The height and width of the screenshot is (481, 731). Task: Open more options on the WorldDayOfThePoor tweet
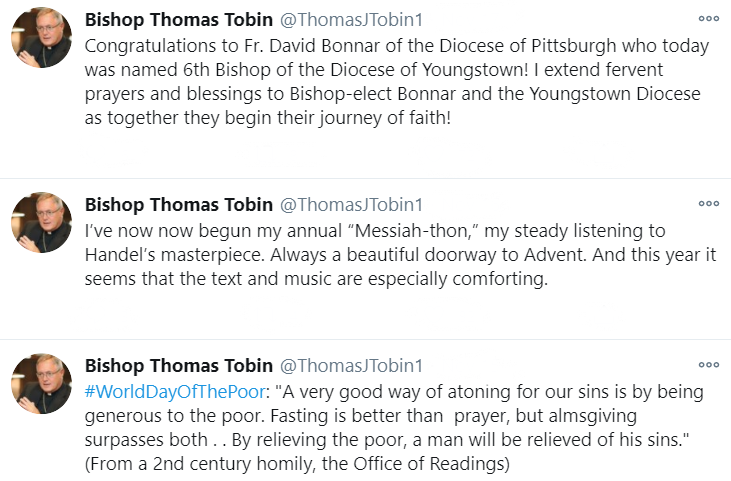coord(709,365)
